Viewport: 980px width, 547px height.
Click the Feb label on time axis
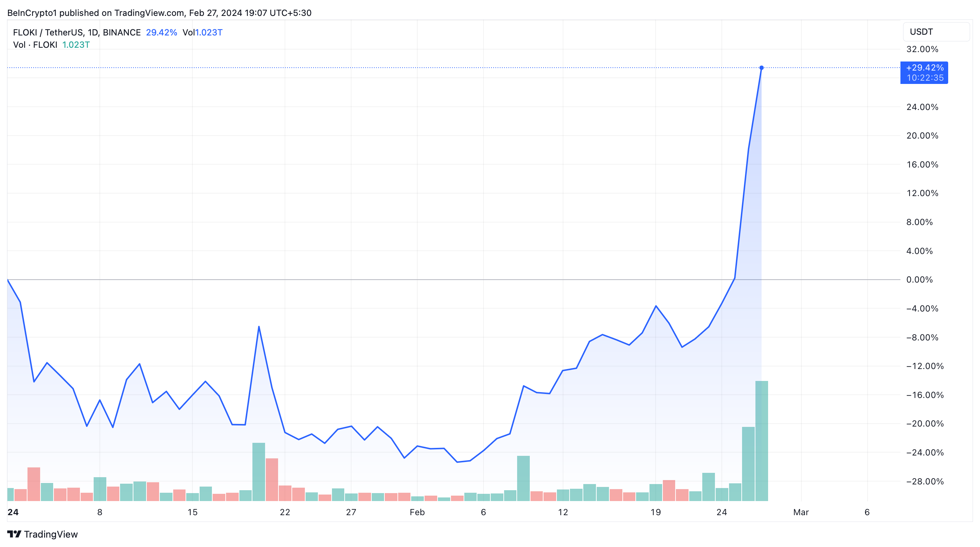417,512
